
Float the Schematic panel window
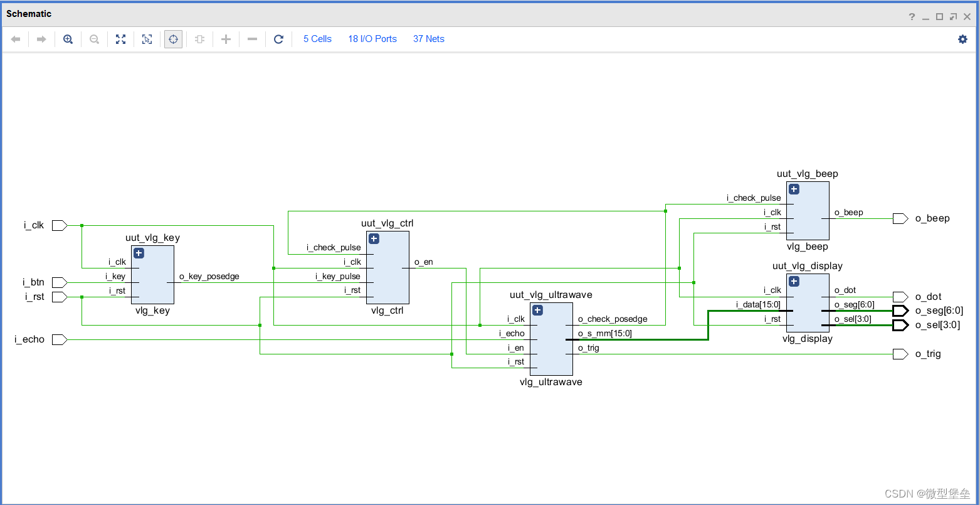tap(953, 17)
